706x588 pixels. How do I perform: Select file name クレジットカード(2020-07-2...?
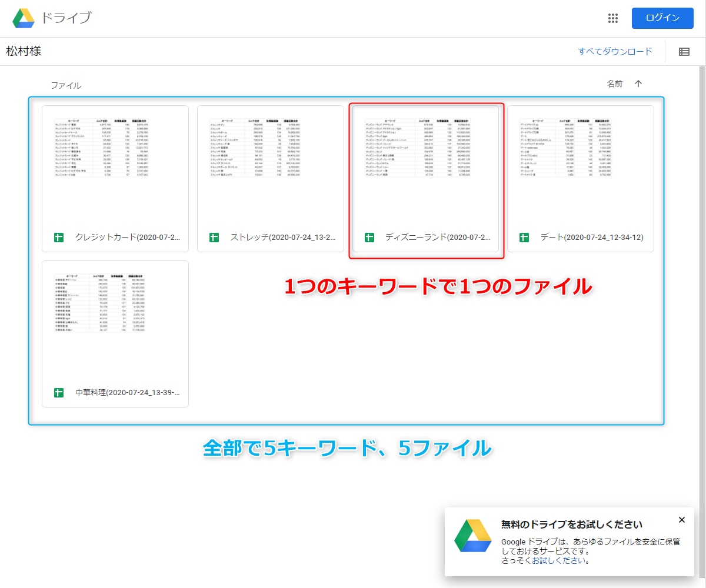(x=128, y=238)
